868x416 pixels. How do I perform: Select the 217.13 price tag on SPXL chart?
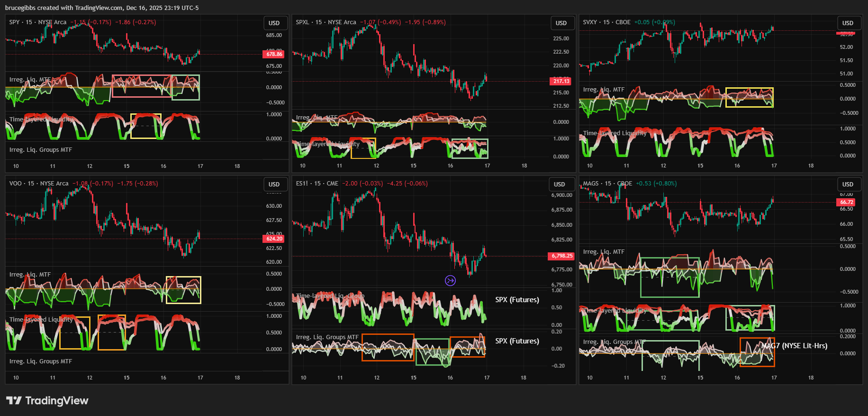(x=561, y=81)
